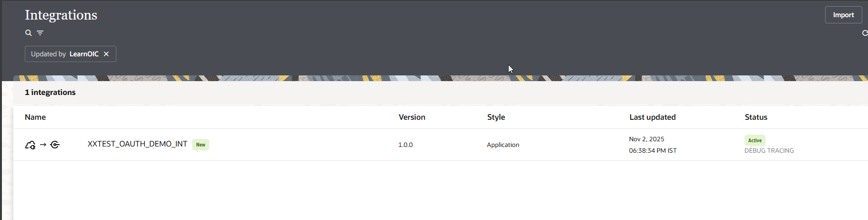Sort by the Last updated column header
This screenshot has height=220, width=868.
pyautogui.click(x=652, y=117)
